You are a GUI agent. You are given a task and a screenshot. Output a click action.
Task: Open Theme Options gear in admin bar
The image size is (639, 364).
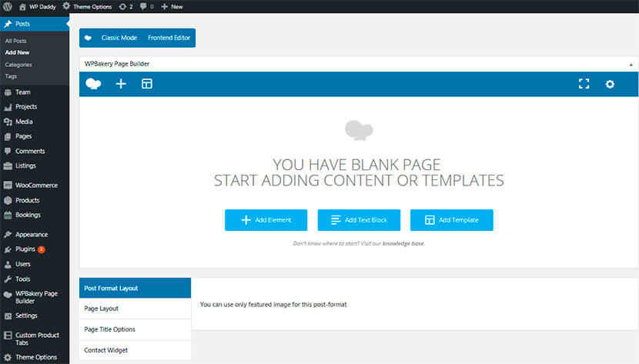pos(66,6)
